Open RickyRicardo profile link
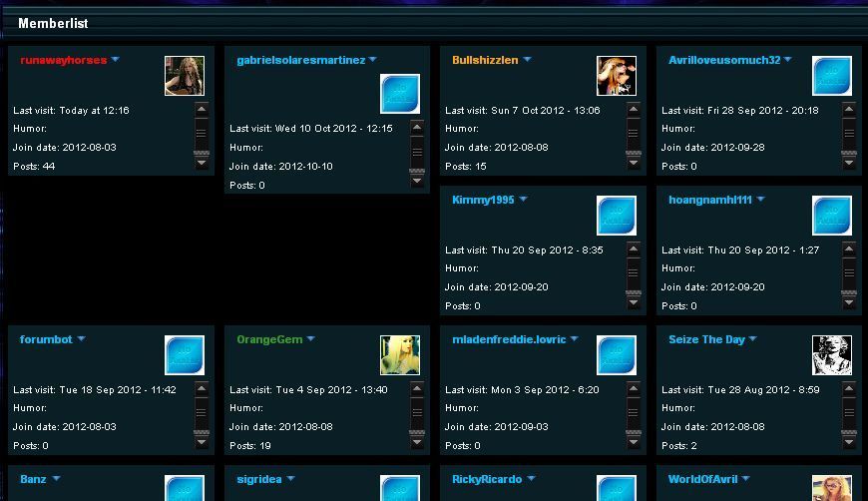Screen dimensions: 868x501 pyautogui.click(x=487, y=479)
